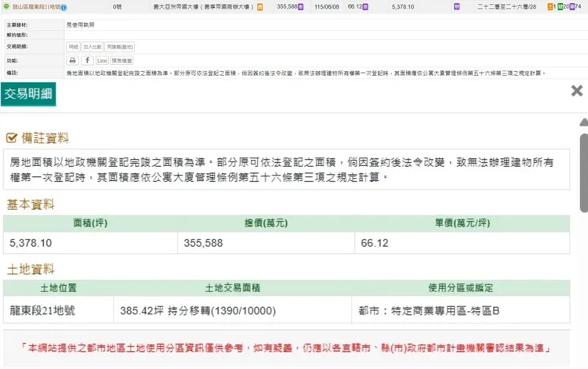Click the 同建案(基地) button
This screenshot has height=369, width=588.
tap(120, 47)
